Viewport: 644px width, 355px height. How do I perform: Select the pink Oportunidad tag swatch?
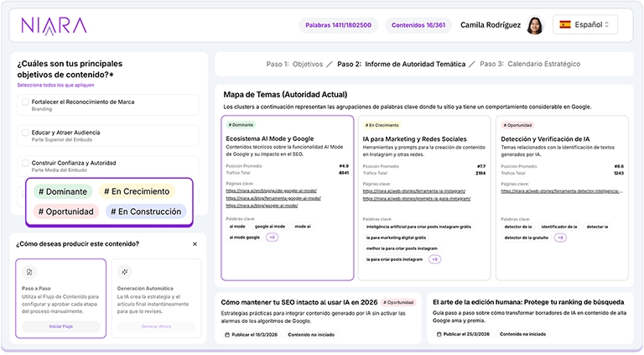(x=66, y=211)
